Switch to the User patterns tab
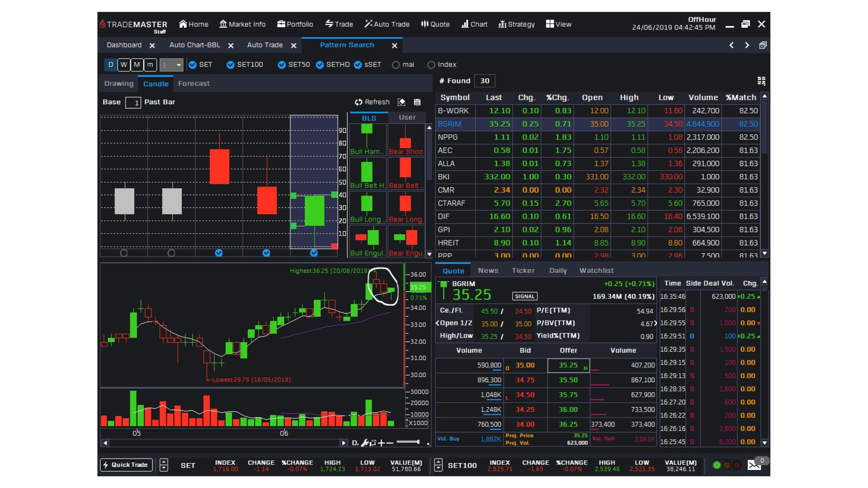 [x=407, y=117]
